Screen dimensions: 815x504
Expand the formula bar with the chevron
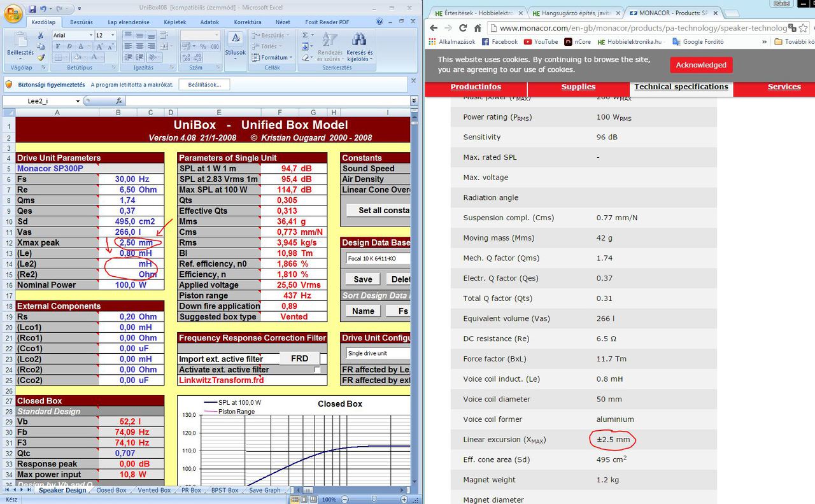pyautogui.click(x=413, y=101)
